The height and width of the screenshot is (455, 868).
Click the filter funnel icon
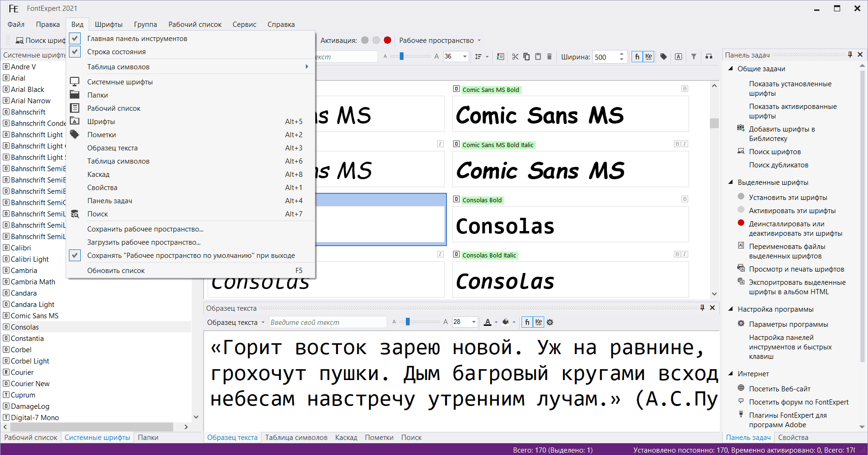694,57
